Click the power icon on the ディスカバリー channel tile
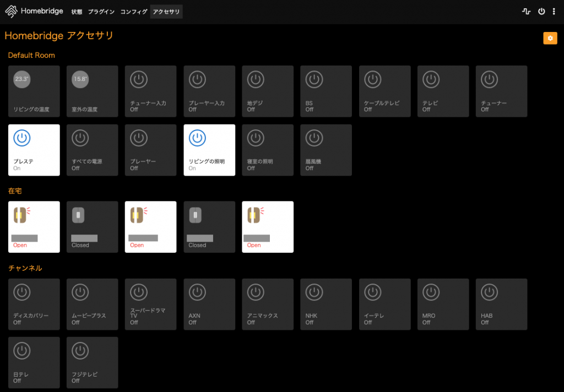This screenshot has width=564, height=392. tap(22, 292)
